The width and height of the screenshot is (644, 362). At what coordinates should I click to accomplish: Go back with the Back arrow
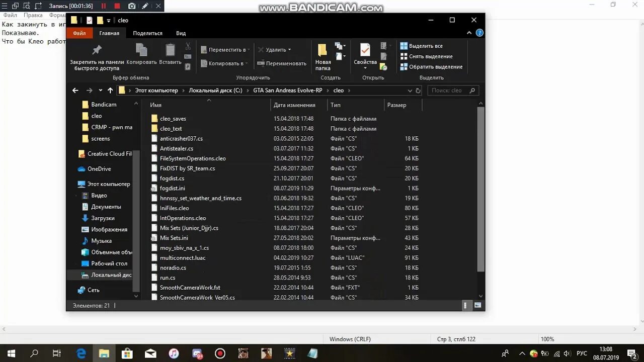[75, 90]
